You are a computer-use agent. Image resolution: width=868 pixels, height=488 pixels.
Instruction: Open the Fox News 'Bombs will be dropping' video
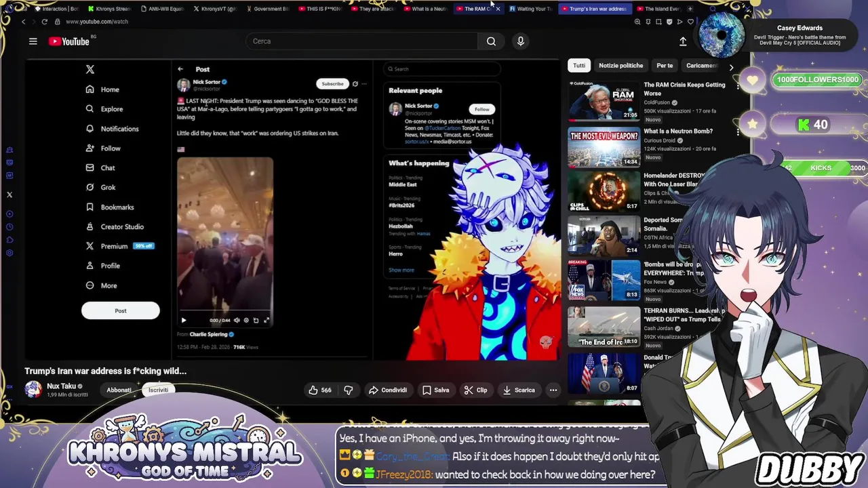coord(604,280)
